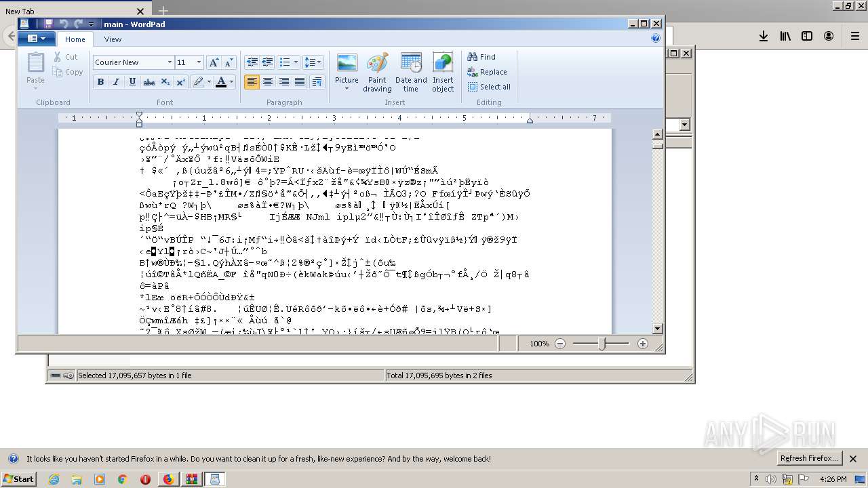Open Firefox downloads arrow icon
868x488 pixels.
click(x=764, y=36)
